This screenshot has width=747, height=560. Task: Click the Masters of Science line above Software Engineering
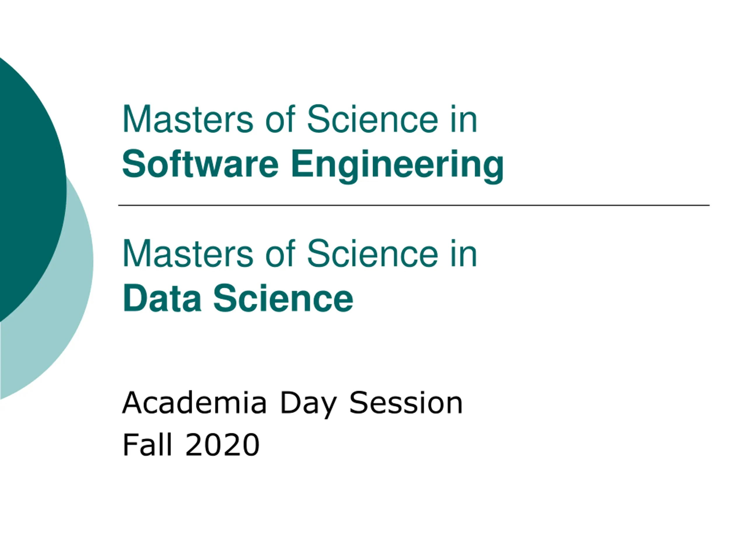click(300, 119)
